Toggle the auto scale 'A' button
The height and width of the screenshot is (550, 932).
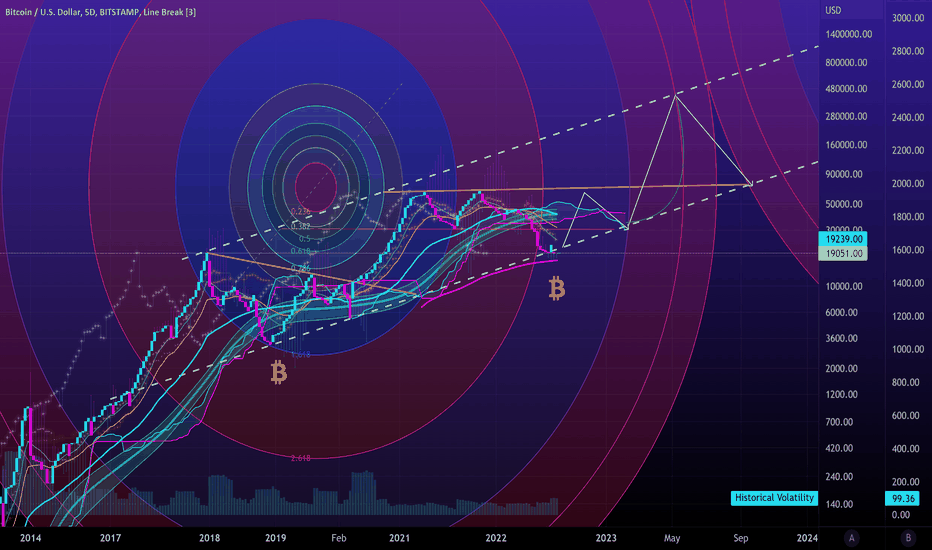click(851, 538)
